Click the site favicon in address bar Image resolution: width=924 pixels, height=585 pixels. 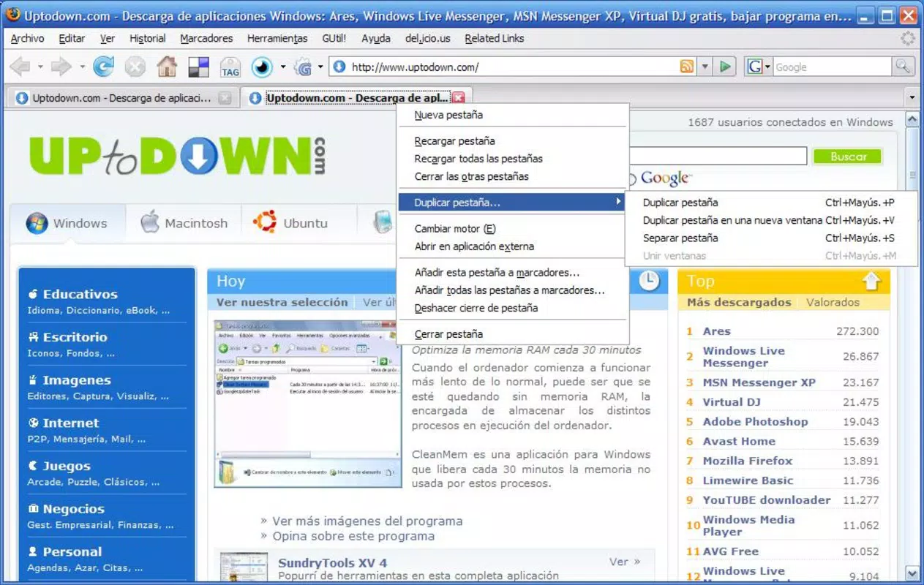click(339, 67)
